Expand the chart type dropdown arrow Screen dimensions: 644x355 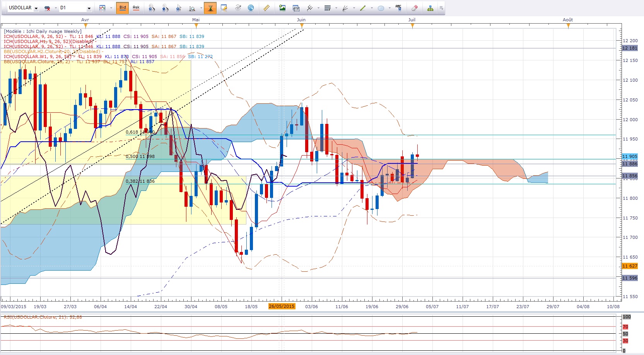pos(111,8)
